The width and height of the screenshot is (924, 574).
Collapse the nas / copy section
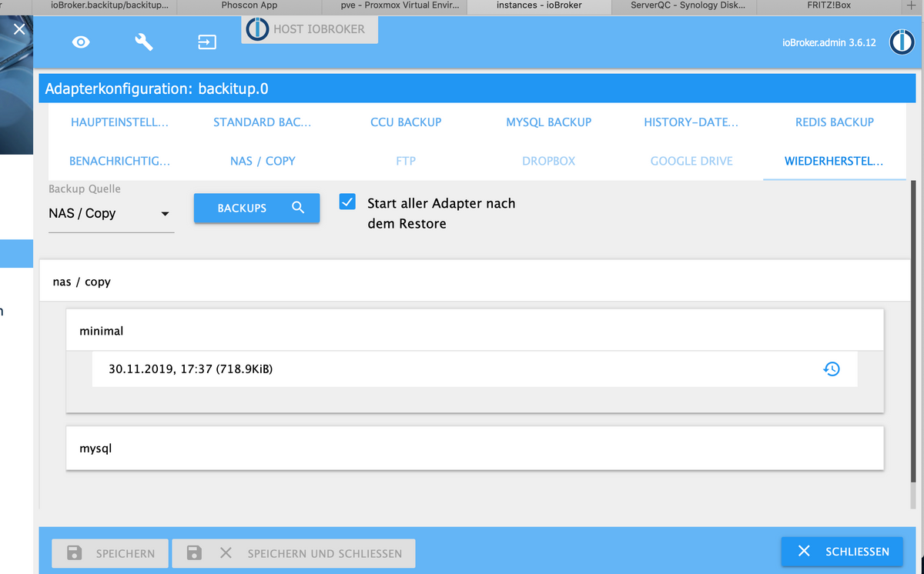pos(475,282)
